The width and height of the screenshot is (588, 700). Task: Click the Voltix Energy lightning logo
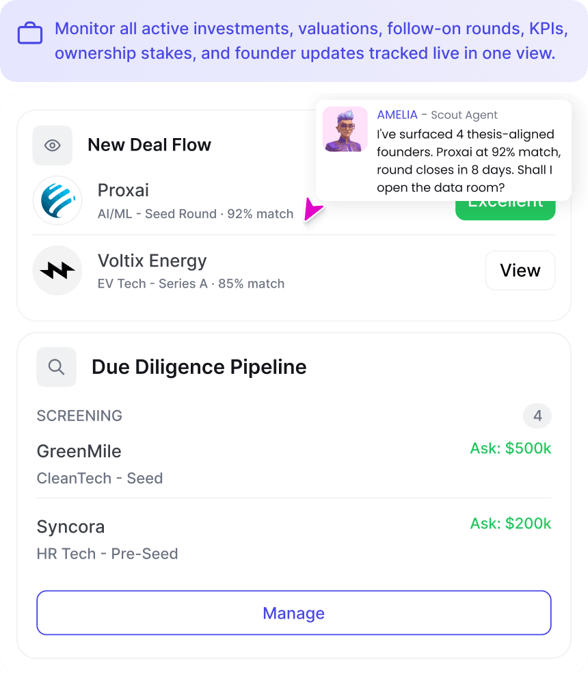pyautogui.click(x=57, y=270)
